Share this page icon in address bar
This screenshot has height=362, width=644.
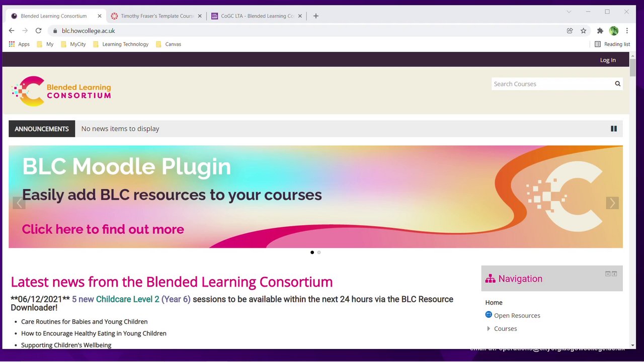coord(570,31)
